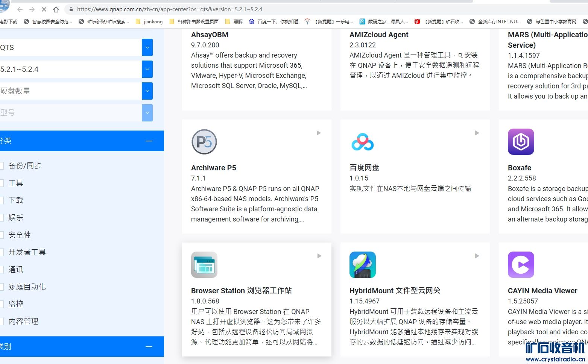
Task: Stop loading the QNAP page
Action: 44,9
